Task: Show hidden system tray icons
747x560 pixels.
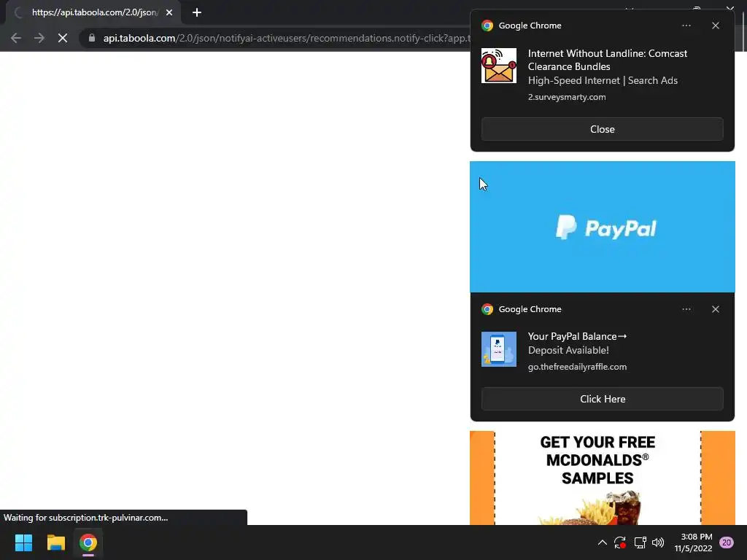Action: tap(602, 542)
